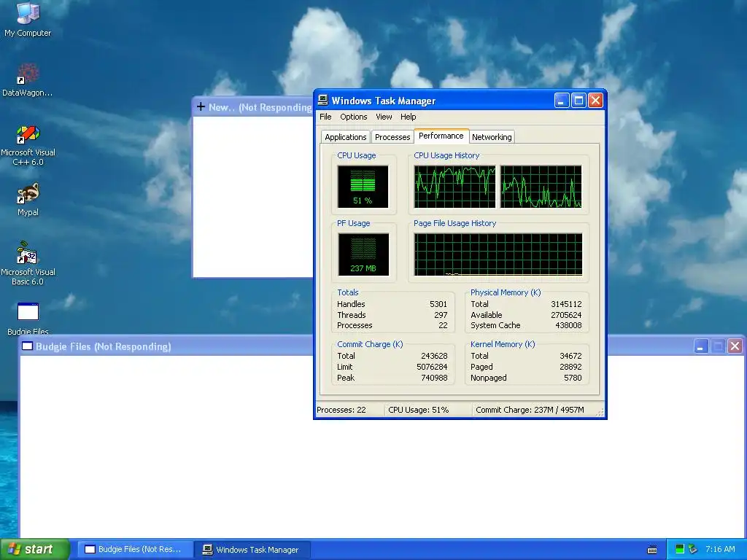747x560 pixels.
Task: Click Kernel Memory Nonpaged value 5780
Action: coord(573,378)
